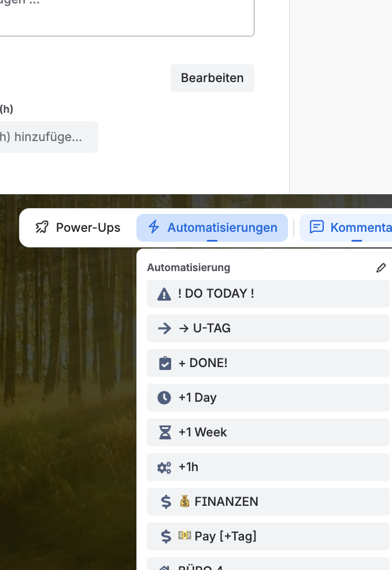Run the '! DO TODAY !' automation
This screenshot has width=392, height=570.
(x=268, y=294)
